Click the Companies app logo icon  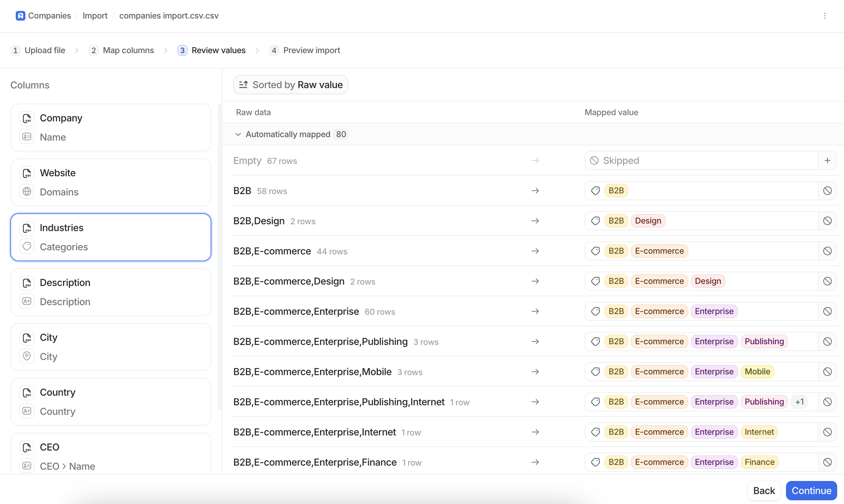coord(20,16)
